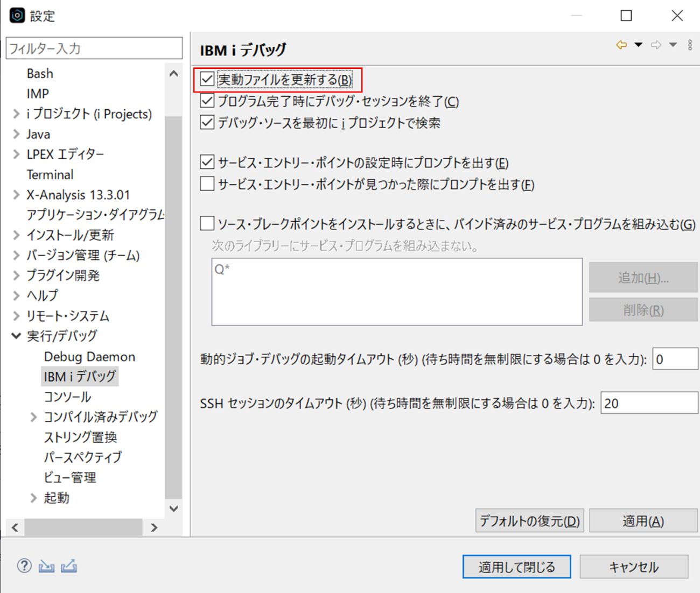Select Terminal in the preferences tree
This screenshot has width=700, height=593.
(x=50, y=174)
